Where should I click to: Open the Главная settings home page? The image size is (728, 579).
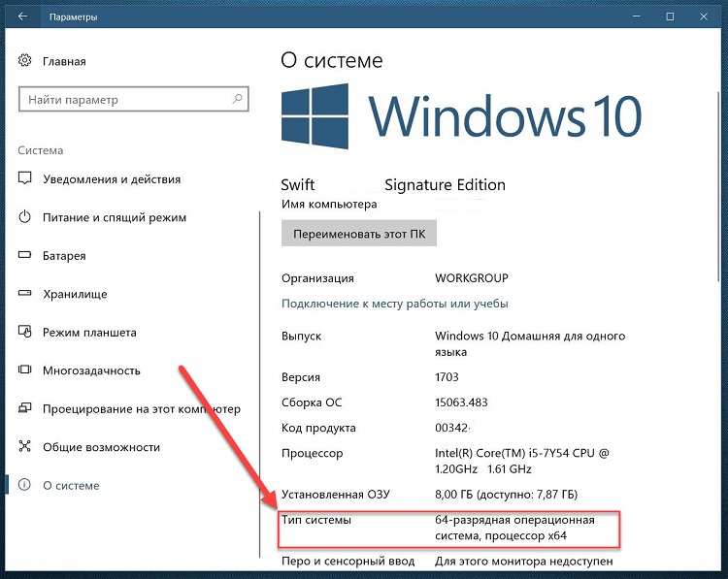[64, 61]
